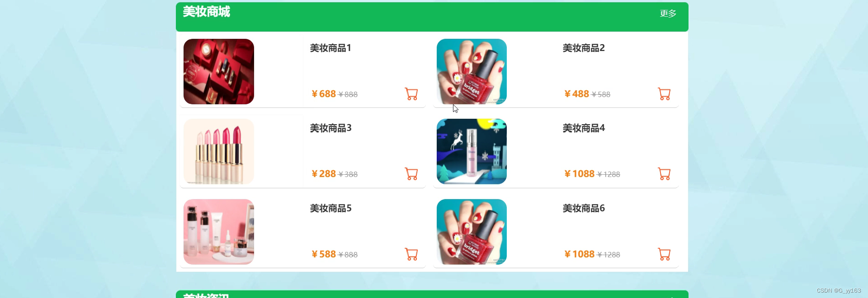
Task: View the nail polish image of 美妆商品2
Action: click(x=472, y=71)
